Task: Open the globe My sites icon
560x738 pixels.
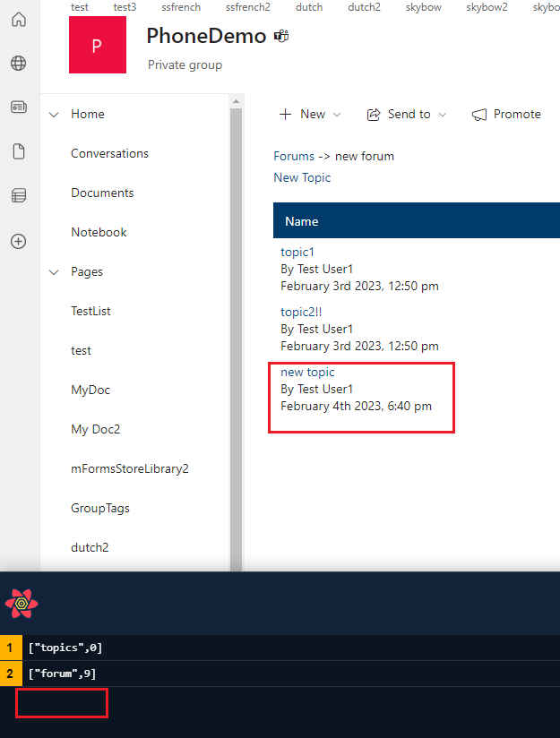Action: pyautogui.click(x=18, y=64)
